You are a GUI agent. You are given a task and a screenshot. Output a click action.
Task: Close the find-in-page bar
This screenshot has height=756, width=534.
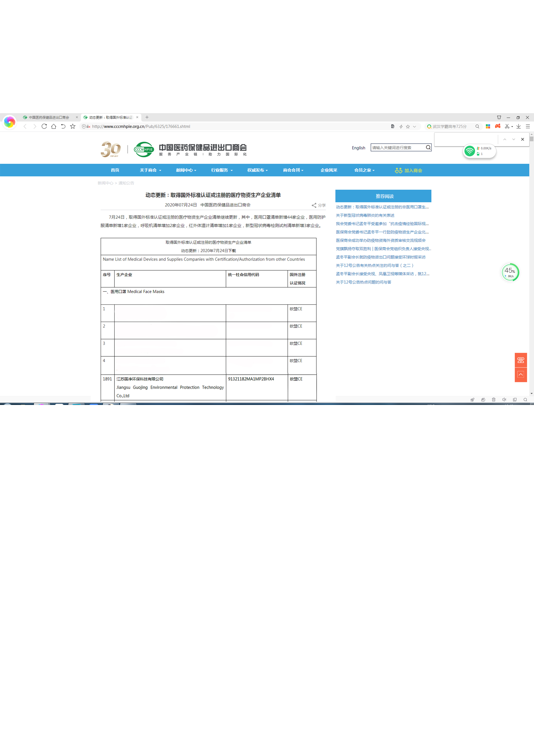tap(523, 139)
